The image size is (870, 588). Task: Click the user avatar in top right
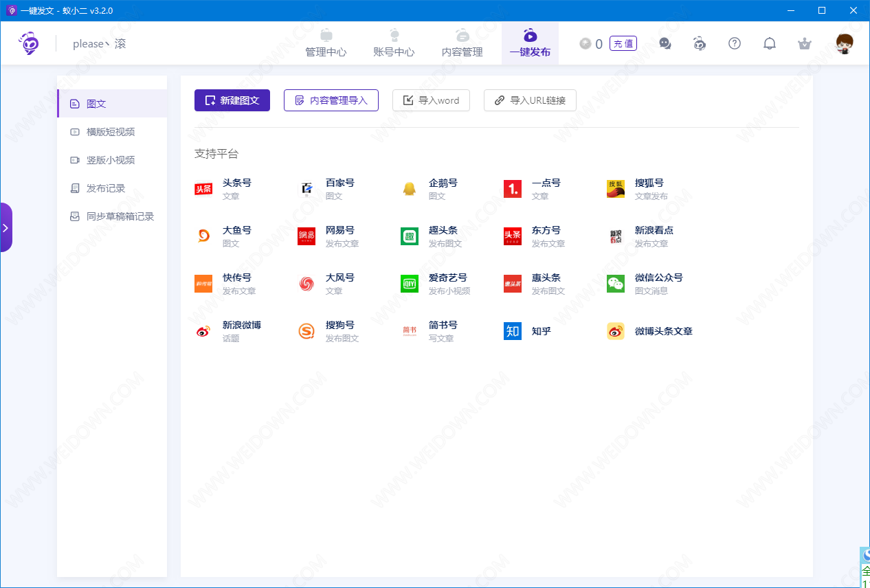845,44
